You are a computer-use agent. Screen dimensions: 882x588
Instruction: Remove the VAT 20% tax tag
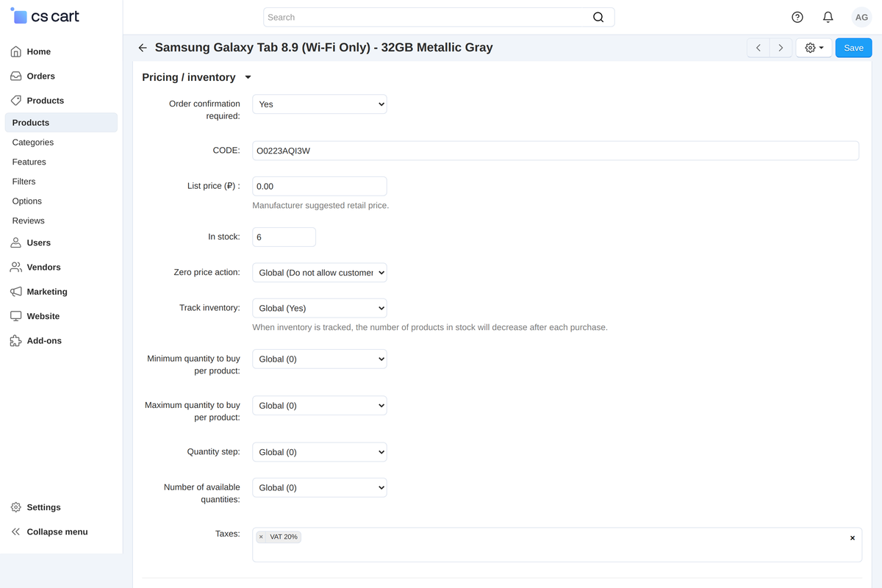tap(261, 537)
